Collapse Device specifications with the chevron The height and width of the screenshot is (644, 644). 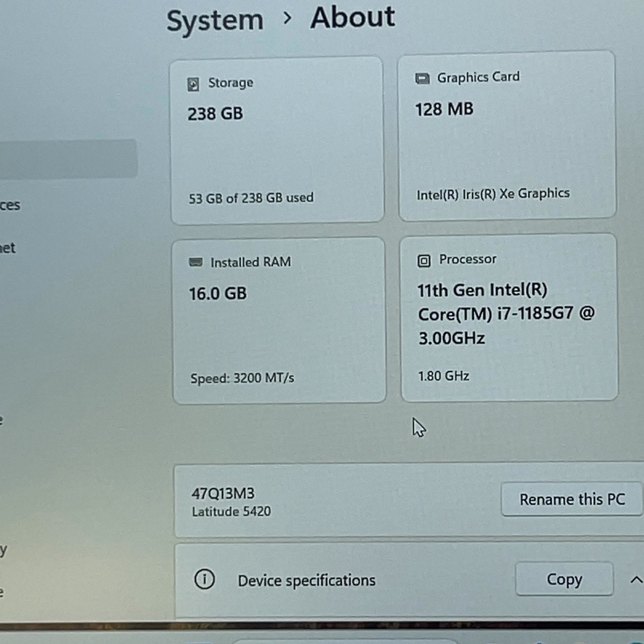636,580
